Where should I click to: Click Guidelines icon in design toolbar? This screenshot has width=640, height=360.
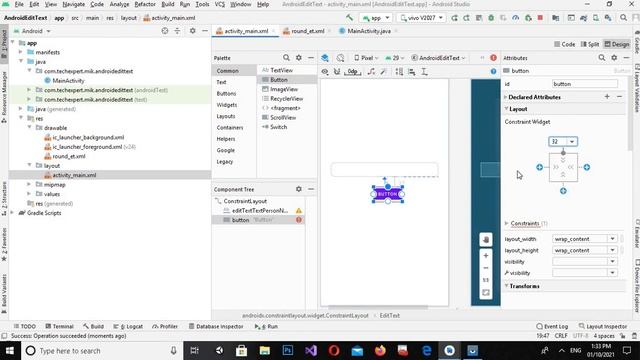click(x=424, y=72)
